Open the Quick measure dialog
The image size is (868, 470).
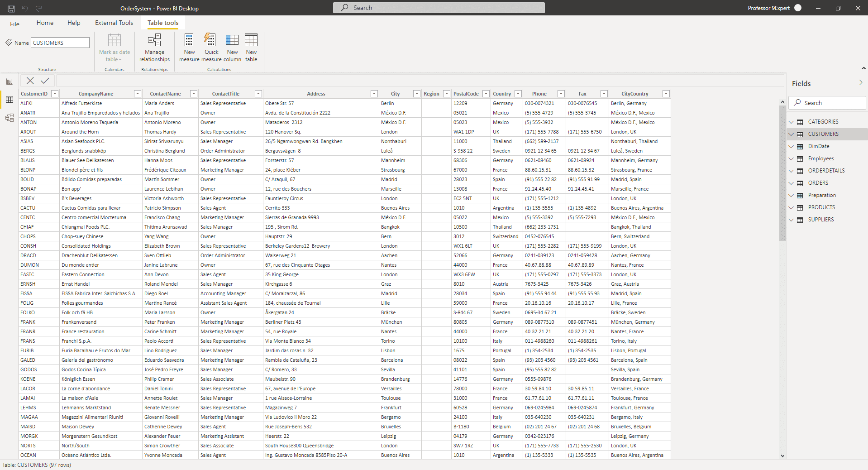(210, 47)
